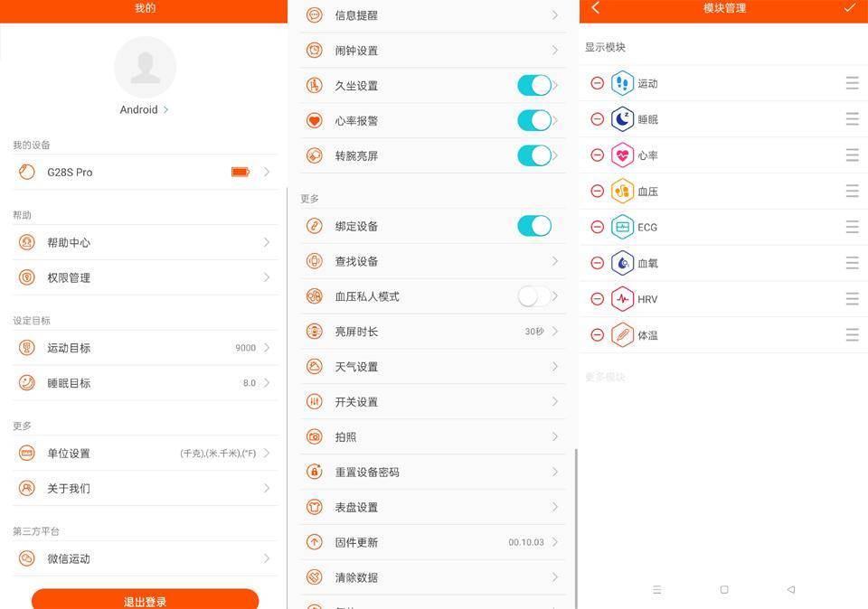This screenshot has width=868, height=609.
Task: Tap the back arrow in 模块管理 header
Action: tap(596, 8)
